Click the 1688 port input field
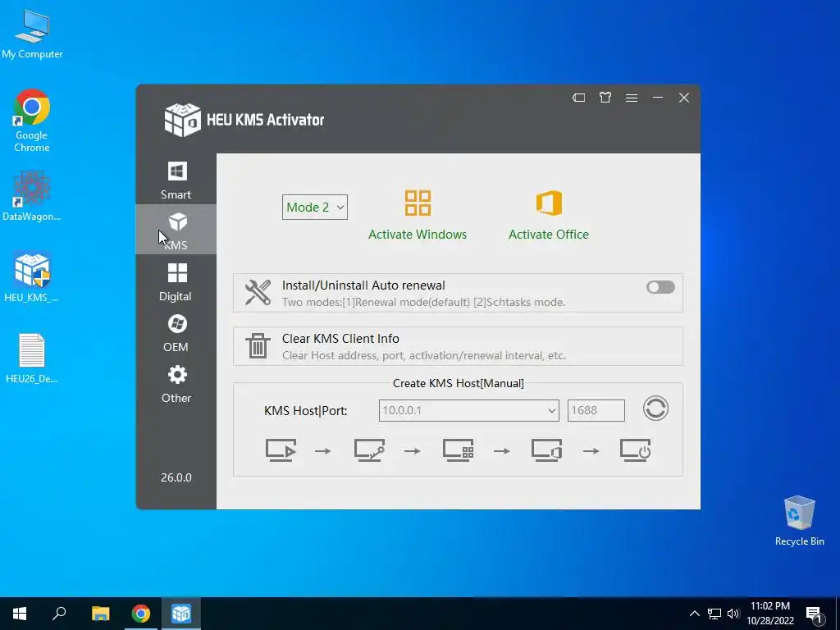The image size is (840, 630). click(596, 410)
